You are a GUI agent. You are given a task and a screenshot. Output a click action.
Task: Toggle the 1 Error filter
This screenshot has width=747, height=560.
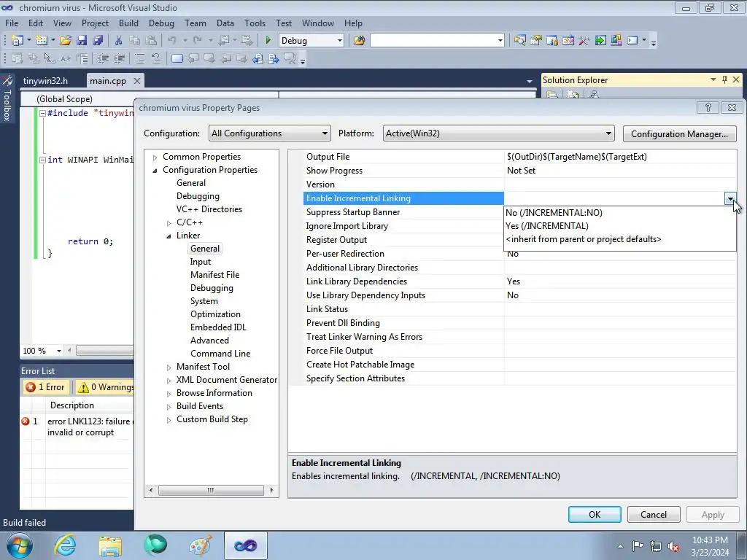click(x=46, y=387)
